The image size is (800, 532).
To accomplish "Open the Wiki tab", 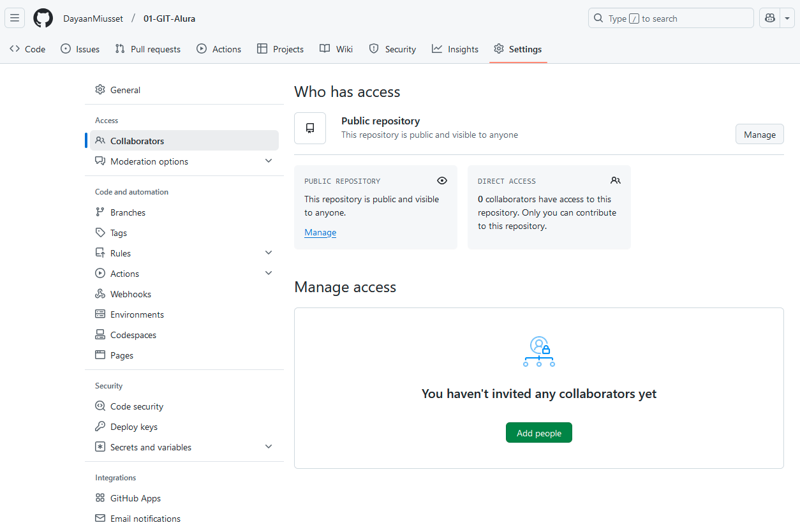I will (x=336, y=49).
